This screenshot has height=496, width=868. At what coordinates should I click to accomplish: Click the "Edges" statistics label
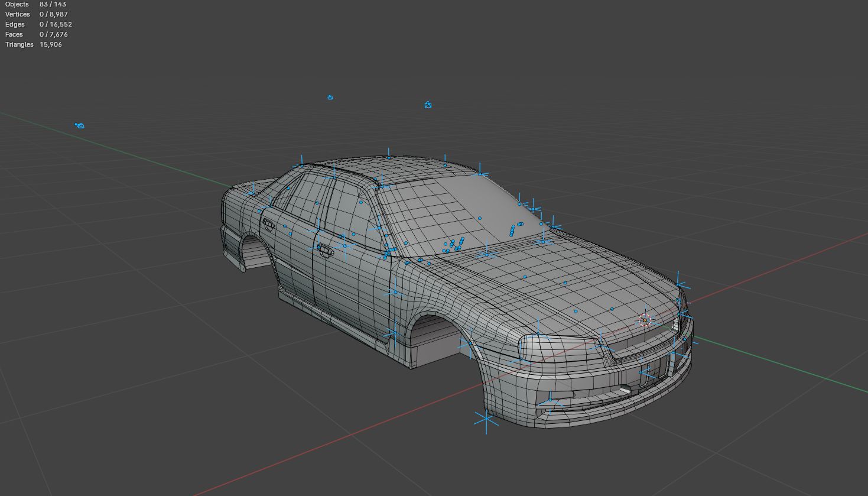click(15, 24)
